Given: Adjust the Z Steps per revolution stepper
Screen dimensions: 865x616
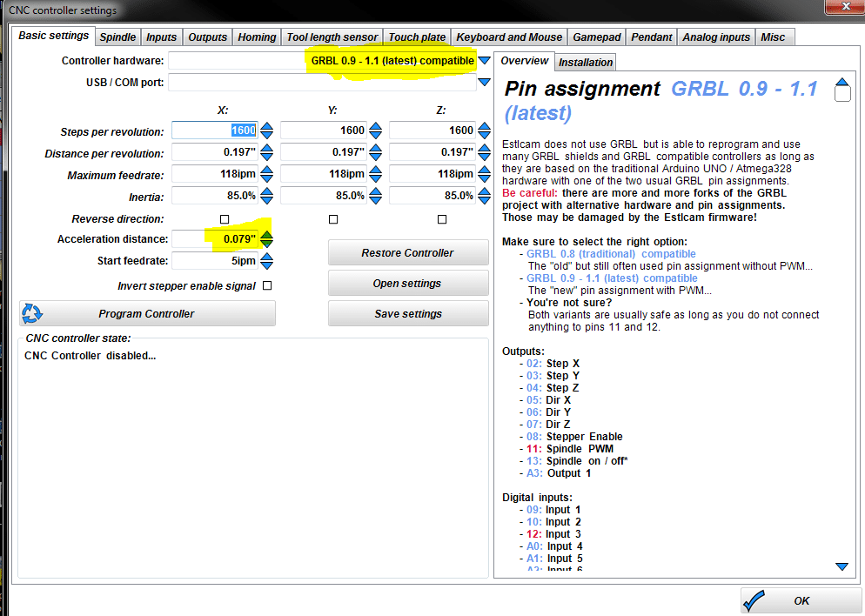Looking at the screenshot, I should 485,131.
